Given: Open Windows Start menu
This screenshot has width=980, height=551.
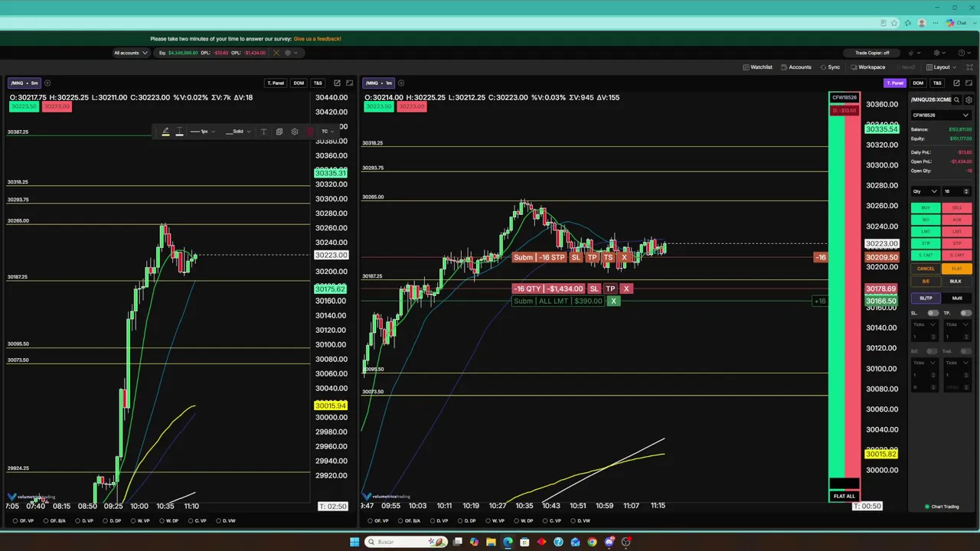Looking at the screenshot, I should 354,542.
